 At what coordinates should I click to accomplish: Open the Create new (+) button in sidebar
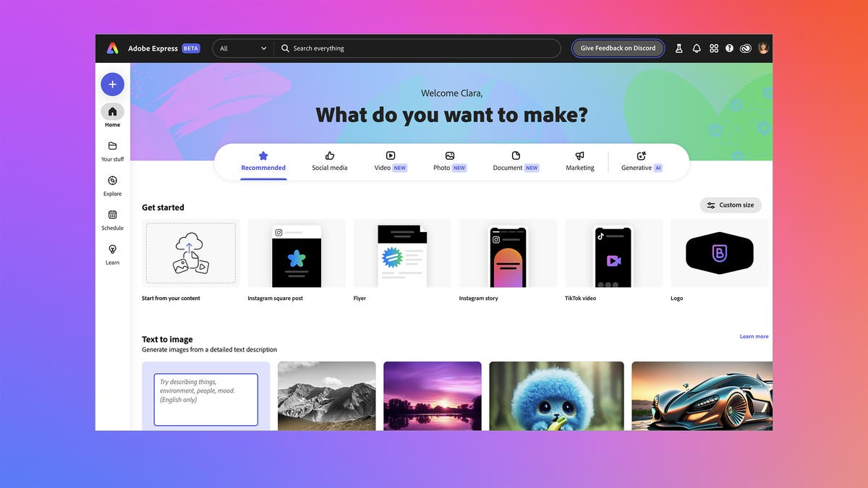point(112,84)
